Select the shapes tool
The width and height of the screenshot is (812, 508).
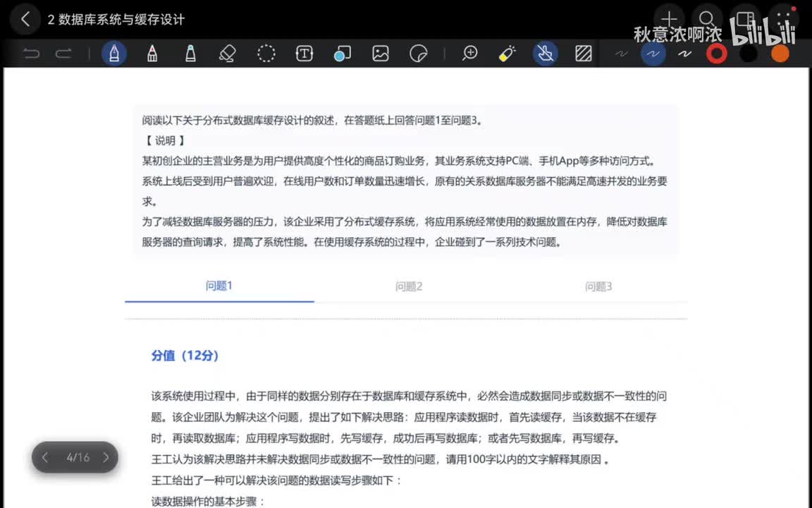[x=342, y=54]
